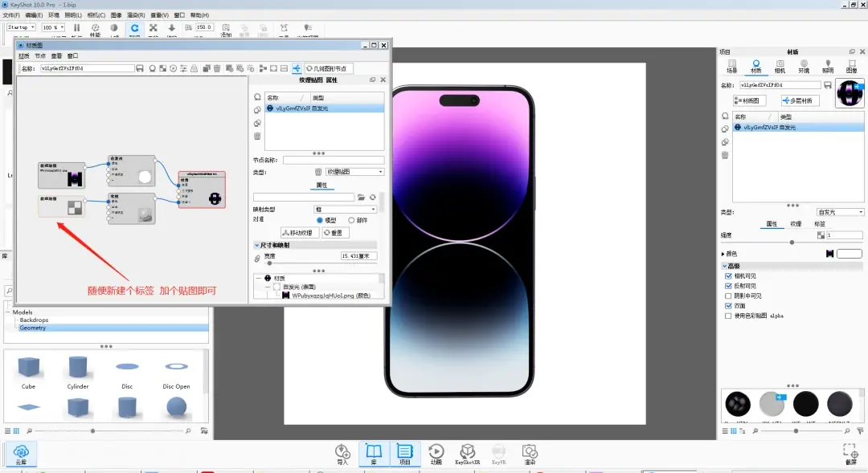868x473 pixels.
Task: Click the light manager bulb toolbar icon
Action: click(308, 27)
